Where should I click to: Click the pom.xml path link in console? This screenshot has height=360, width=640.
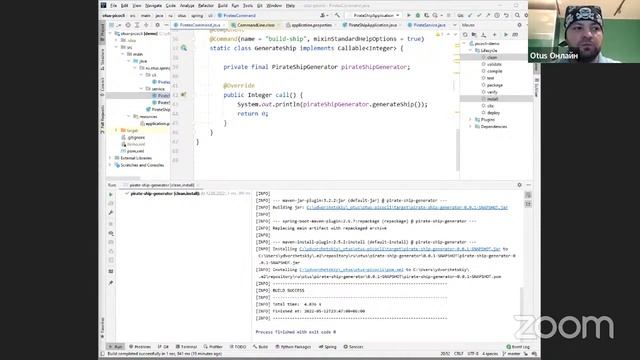351,270
